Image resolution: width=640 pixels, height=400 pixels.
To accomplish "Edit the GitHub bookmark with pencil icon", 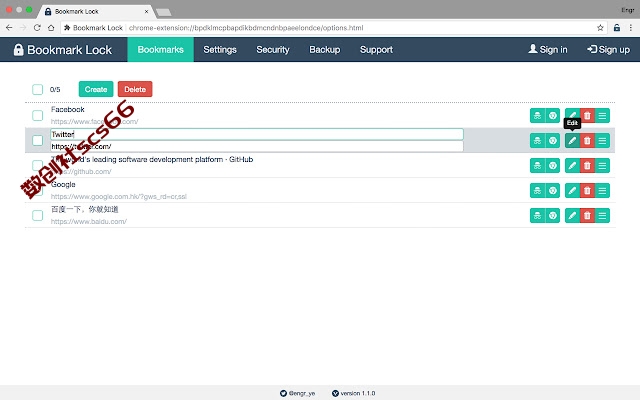I will pyautogui.click(x=572, y=165).
